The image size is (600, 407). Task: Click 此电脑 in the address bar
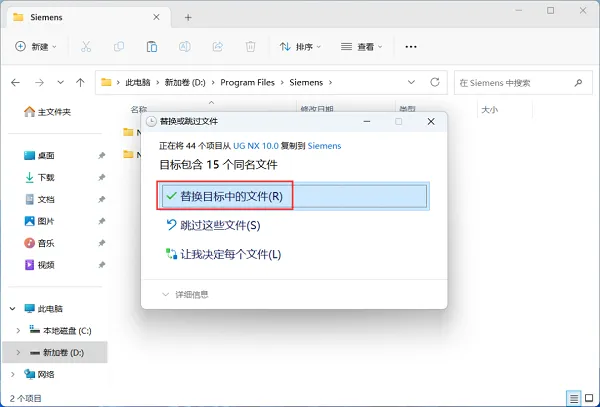click(138, 83)
